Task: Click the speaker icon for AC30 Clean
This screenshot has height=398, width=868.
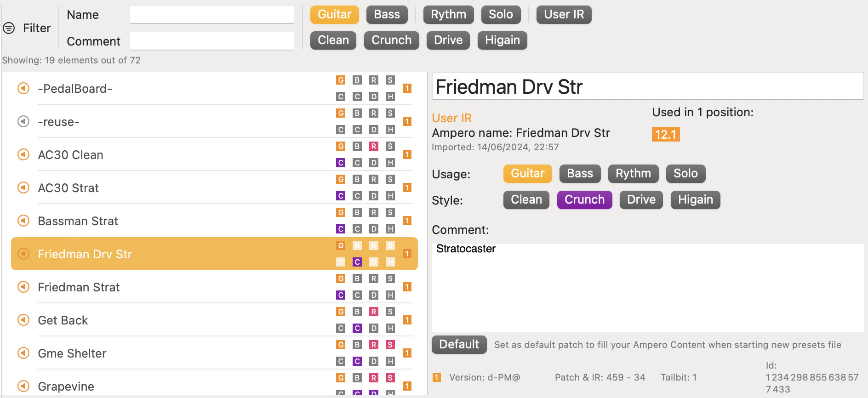Action: pyautogui.click(x=23, y=154)
